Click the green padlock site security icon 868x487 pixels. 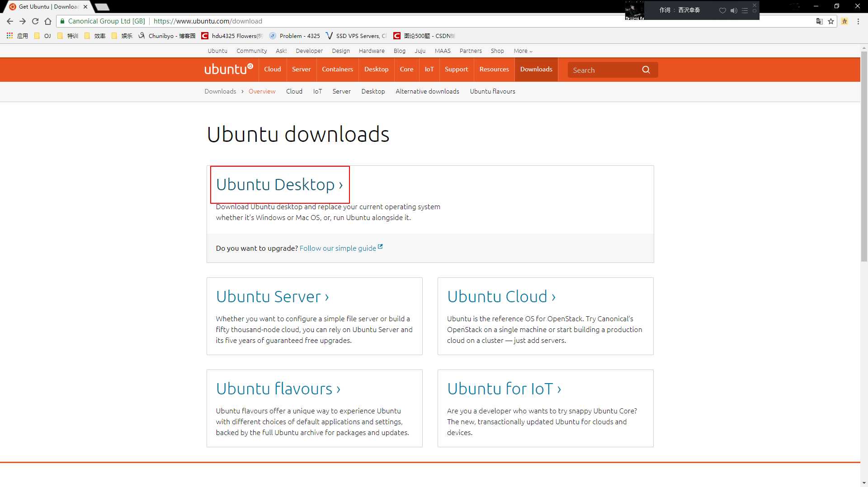pyautogui.click(x=62, y=21)
